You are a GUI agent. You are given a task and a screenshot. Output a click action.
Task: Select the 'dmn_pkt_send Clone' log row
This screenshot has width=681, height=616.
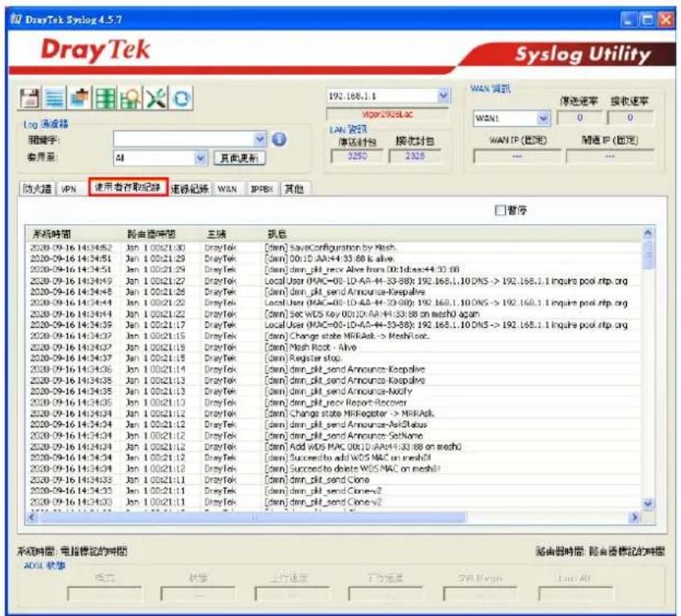[x=333, y=479]
